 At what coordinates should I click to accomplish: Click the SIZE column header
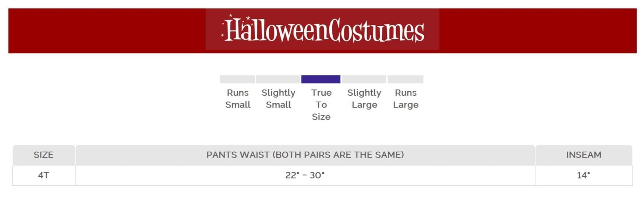(43, 155)
